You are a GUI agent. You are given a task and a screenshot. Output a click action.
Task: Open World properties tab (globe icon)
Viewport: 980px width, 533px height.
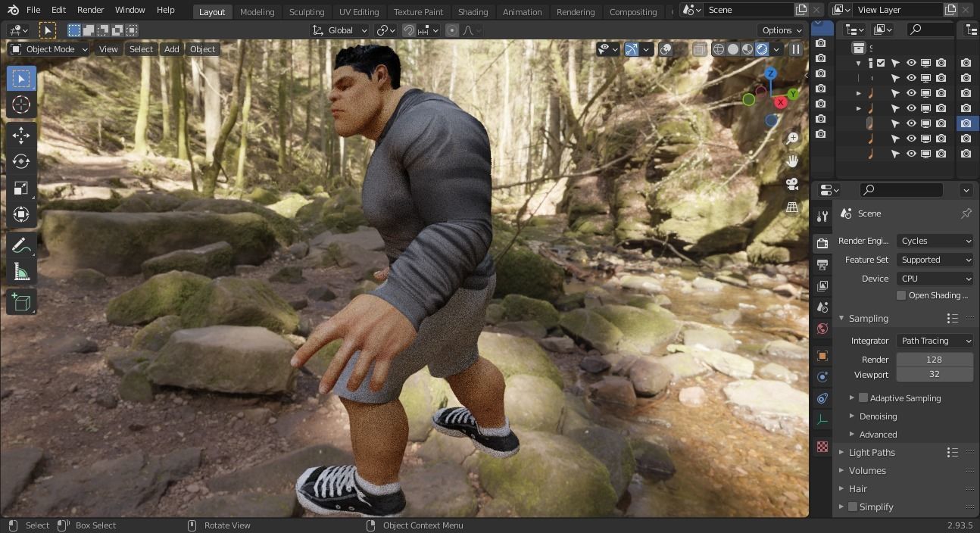(x=822, y=329)
